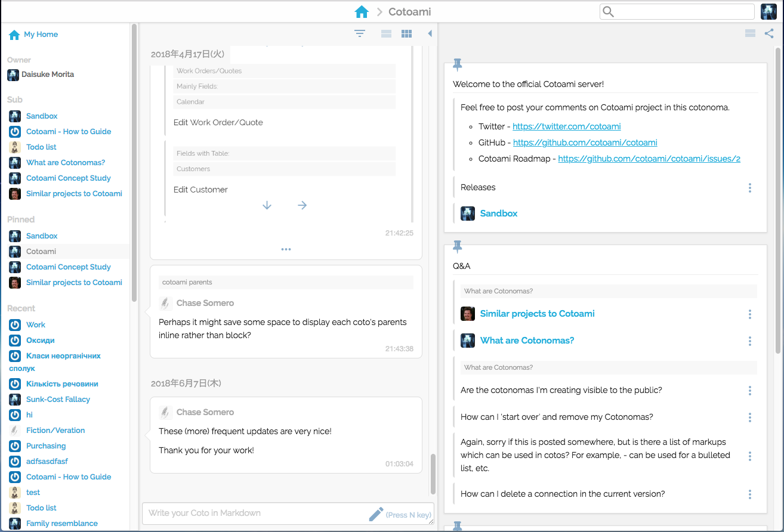784x532 pixels.
Task: Open options for 'visible to the public' question
Action: [750, 390]
